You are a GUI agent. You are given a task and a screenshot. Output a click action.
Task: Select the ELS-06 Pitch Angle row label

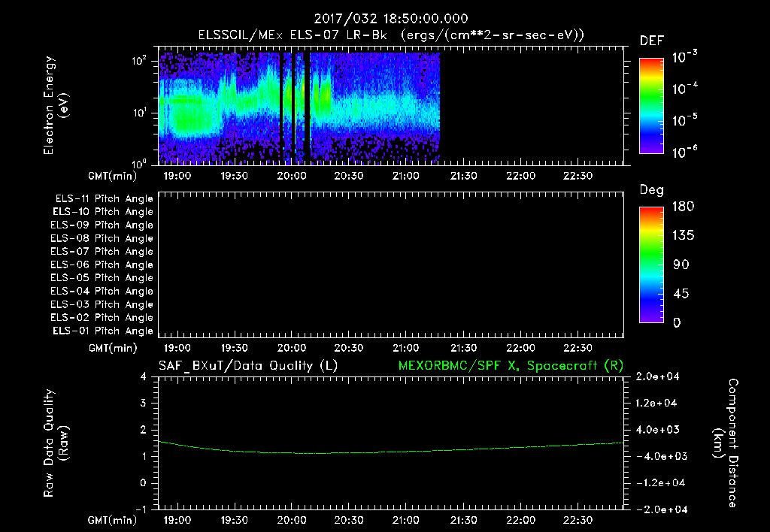(x=102, y=264)
